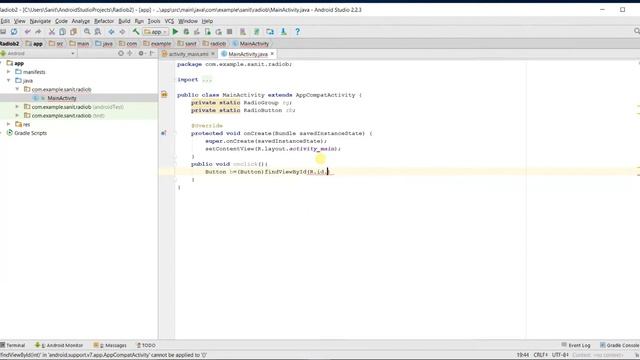Run the app with green play icon
Screen dimensions: 640x360
pos(175,31)
